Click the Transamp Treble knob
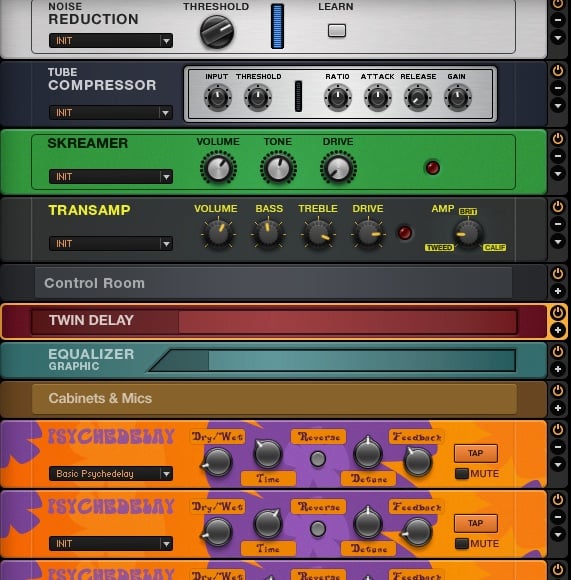The image size is (571, 580). tap(318, 234)
